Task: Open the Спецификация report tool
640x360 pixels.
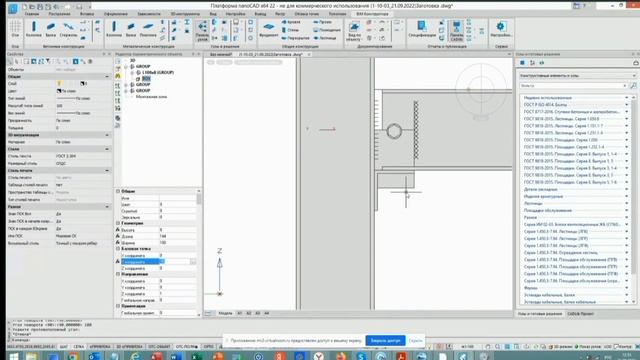Action: pos(422,29)
